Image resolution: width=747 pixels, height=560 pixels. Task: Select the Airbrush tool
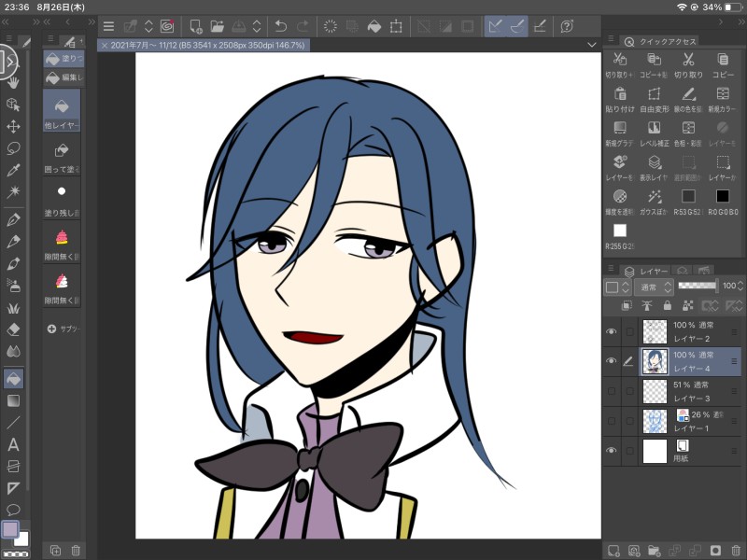coord(13,286)
